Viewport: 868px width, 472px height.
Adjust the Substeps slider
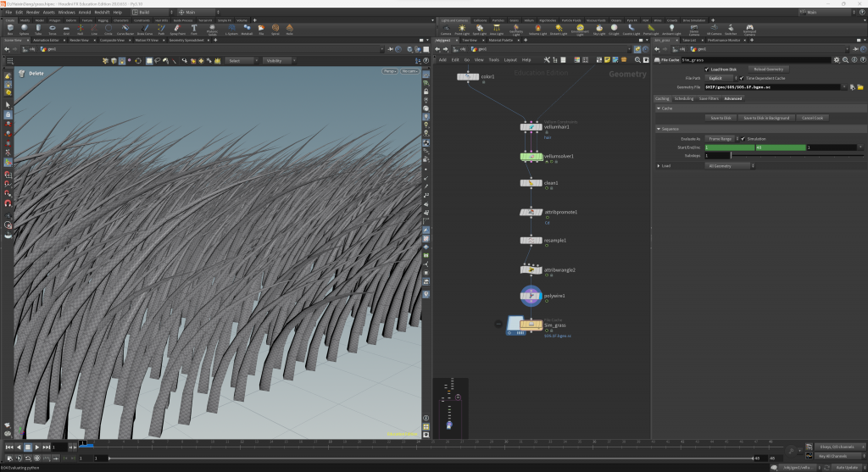[x=797, y=156]
